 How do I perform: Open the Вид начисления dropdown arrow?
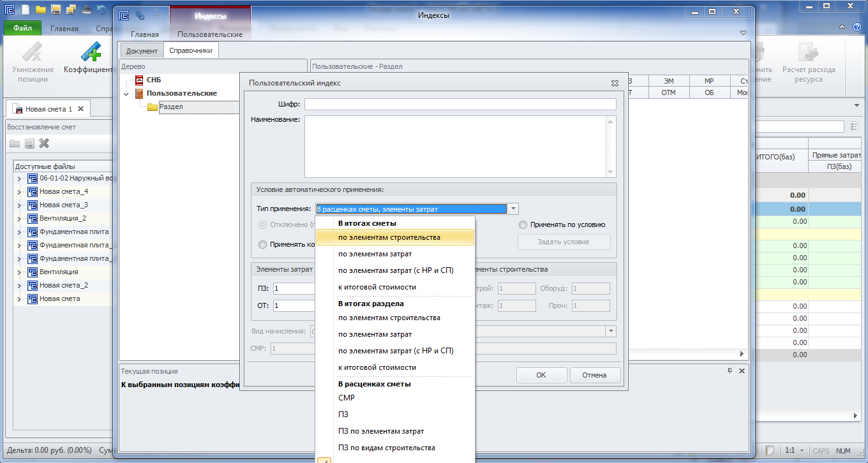tap(611, 332)
